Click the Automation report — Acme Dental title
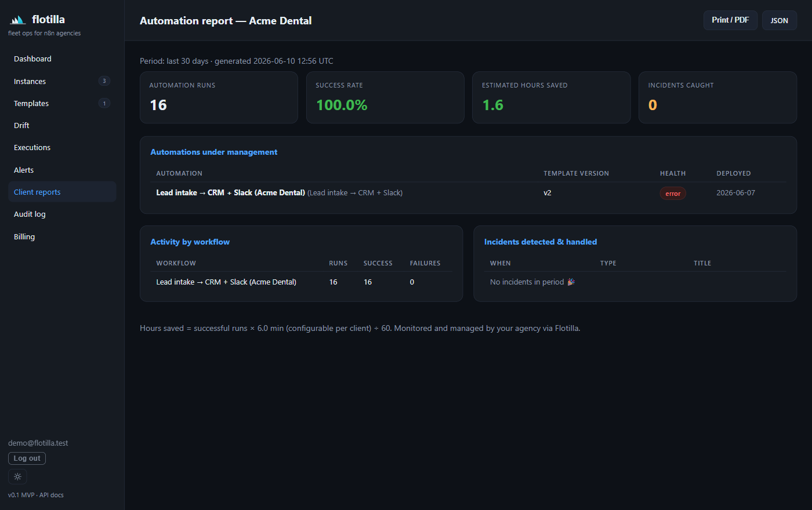 226,20
